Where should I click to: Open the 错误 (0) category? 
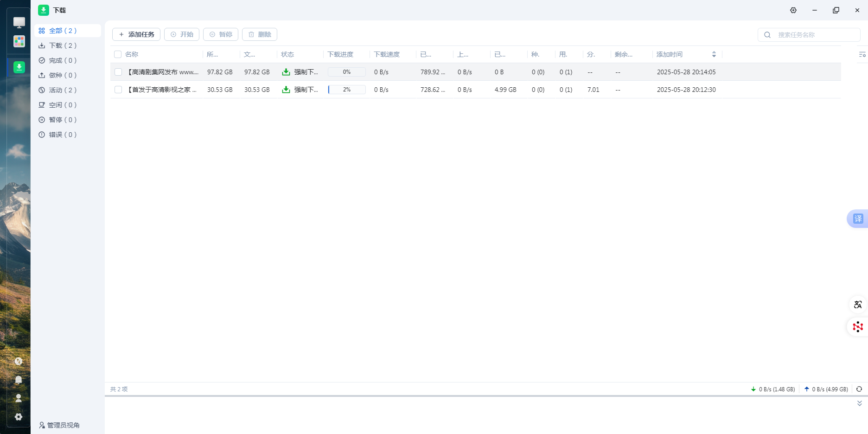[68, 135]
